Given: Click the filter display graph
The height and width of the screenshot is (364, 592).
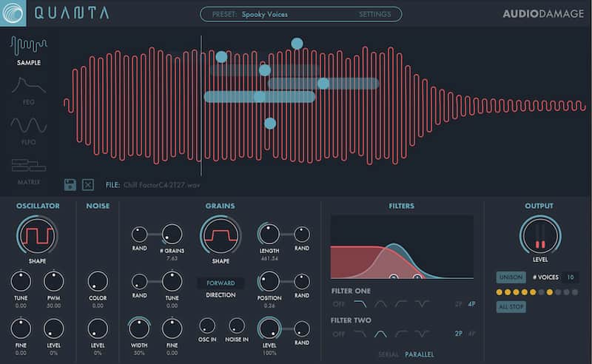Looking at the screenshot, I should (402, 247).
